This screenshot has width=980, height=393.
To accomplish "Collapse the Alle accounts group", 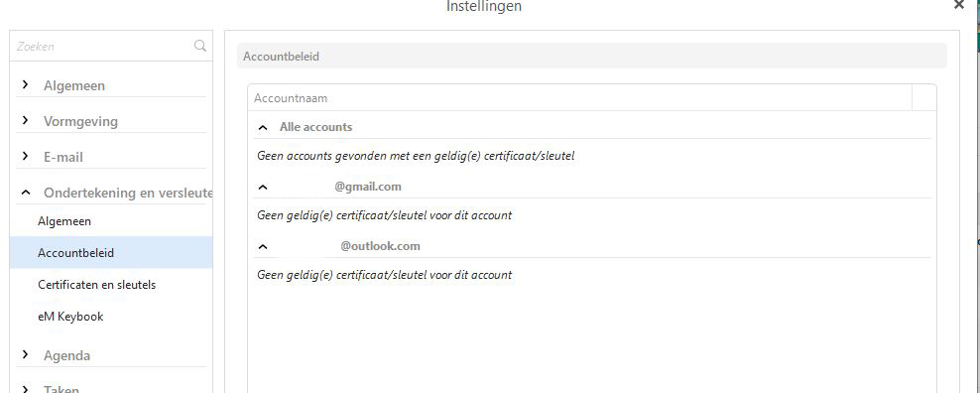I will (x=263, y=128).
